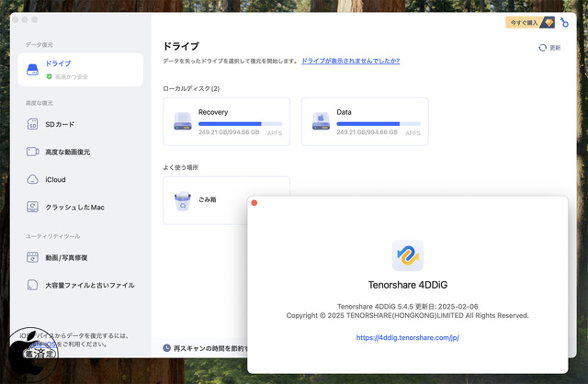588x384 pixels.
Task: Click the video camera recovery icon
Action: click(x=33, y=152)
